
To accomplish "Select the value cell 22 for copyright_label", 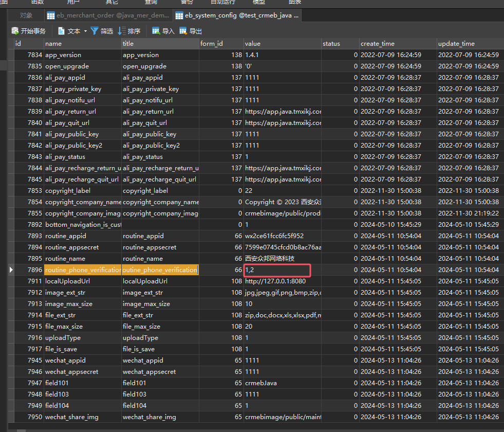I will (x=282, y=191).
